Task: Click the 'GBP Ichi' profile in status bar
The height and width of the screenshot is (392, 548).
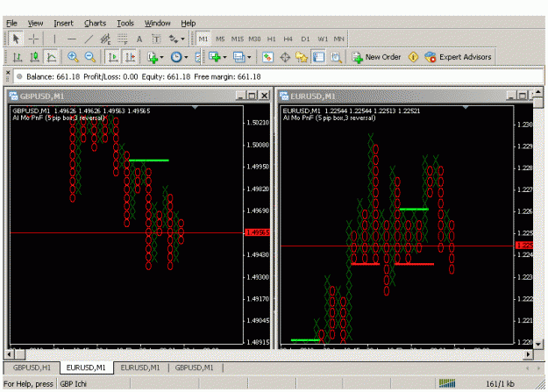Action: coord(73,384)
